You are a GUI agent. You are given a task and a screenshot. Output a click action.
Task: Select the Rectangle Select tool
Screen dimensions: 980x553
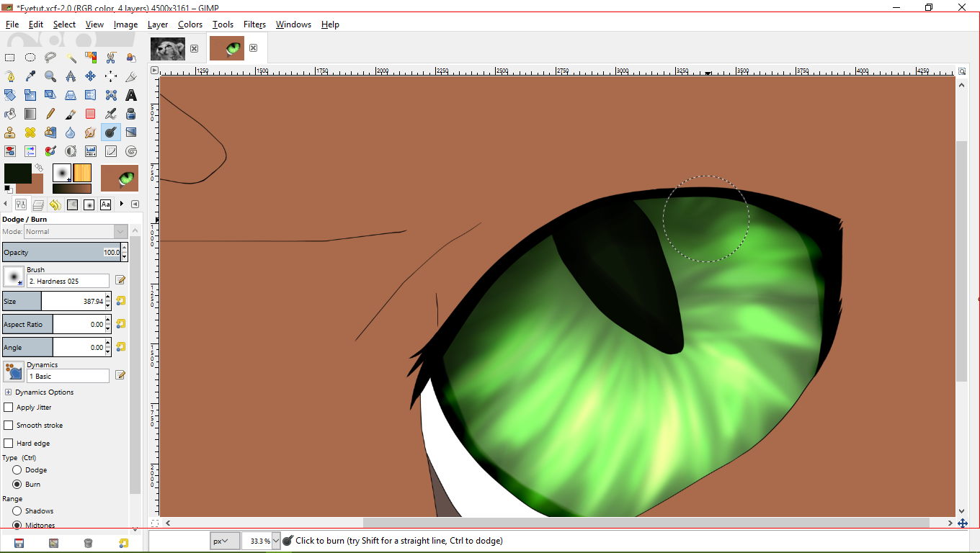[x=10, y=58]
